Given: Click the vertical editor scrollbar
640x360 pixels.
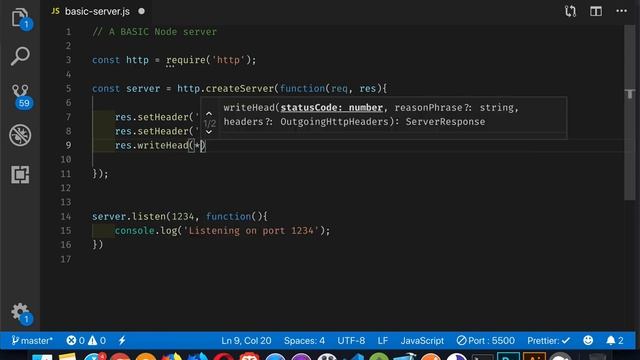Looking at the screenshot, I should 629,112.
